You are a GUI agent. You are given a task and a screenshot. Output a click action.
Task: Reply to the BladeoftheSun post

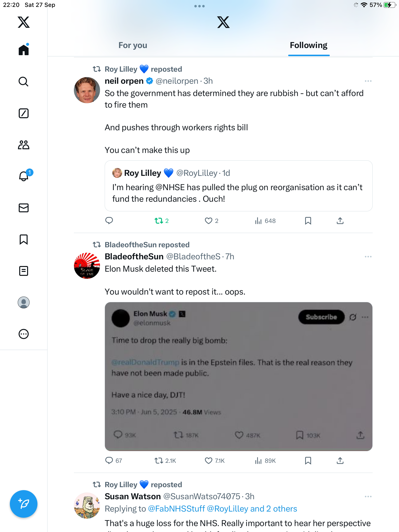pos(109,461)
